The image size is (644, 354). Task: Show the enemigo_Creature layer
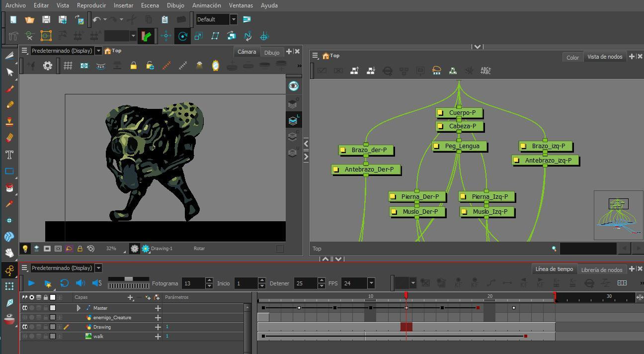coord(24,317)
